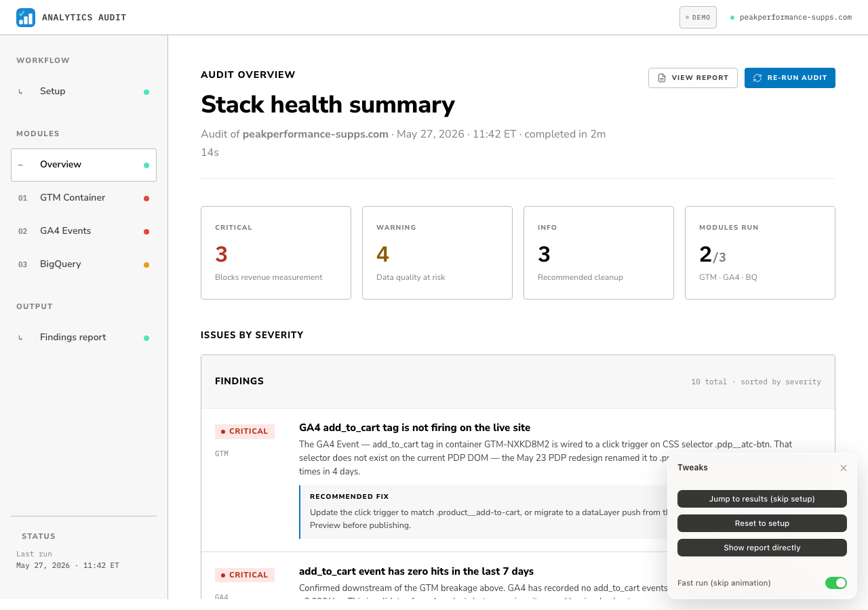Click the arrow icon before Setup
Screen dimensions: 868x610
(x=20, y=91)
